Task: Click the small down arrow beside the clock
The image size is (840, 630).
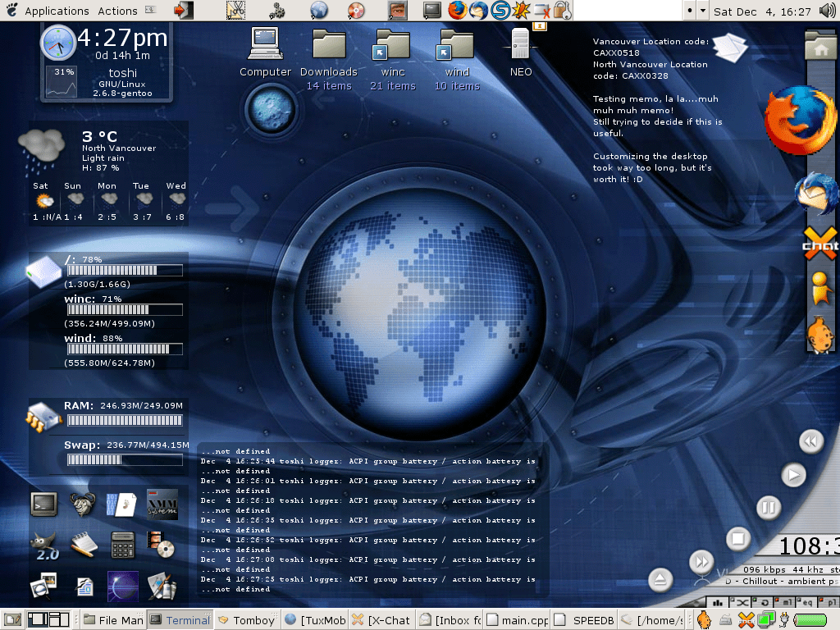Action: click(703, 11)
